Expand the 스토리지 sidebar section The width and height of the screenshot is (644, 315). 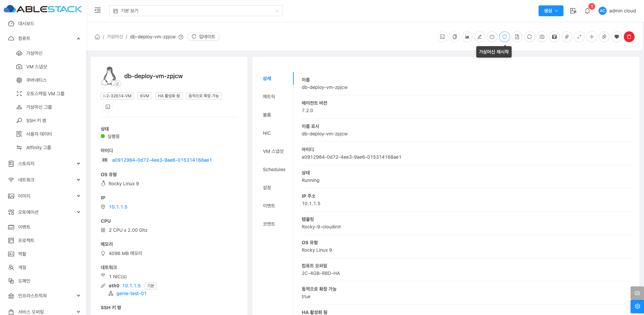point(44,164)
